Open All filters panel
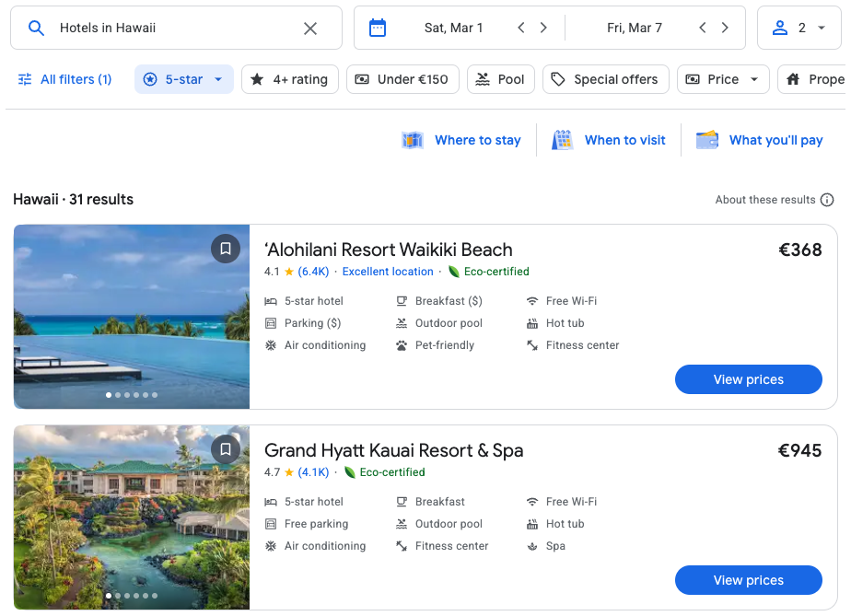The height and width of the screenshot is (616, 851). 64,79
